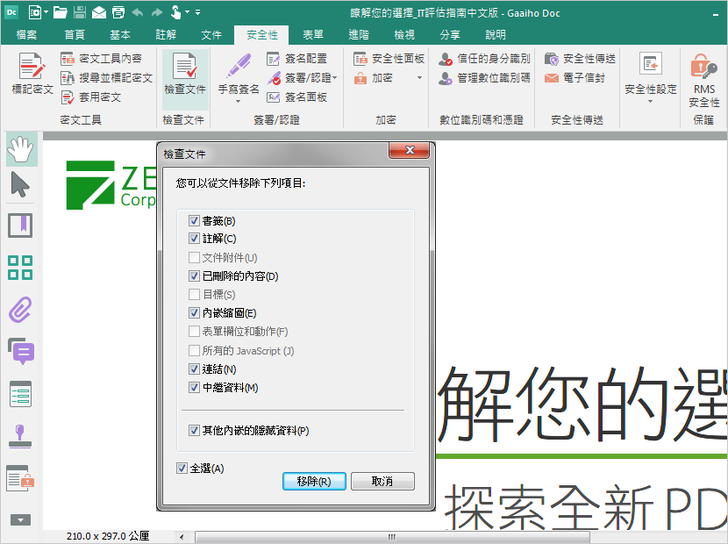The height and width of the screenshot is (544, 728).
Task: Open the bookmarks sidebar panel
Action: point(20,225)
